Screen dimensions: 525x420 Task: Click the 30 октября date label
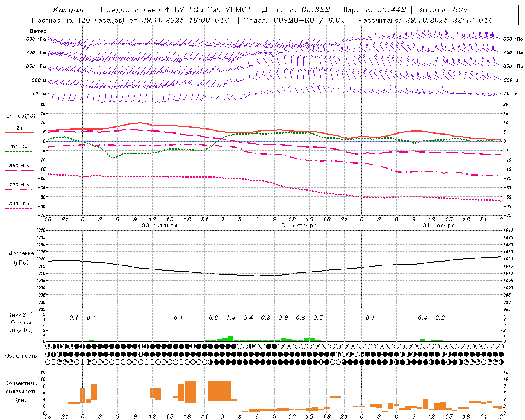160,226
